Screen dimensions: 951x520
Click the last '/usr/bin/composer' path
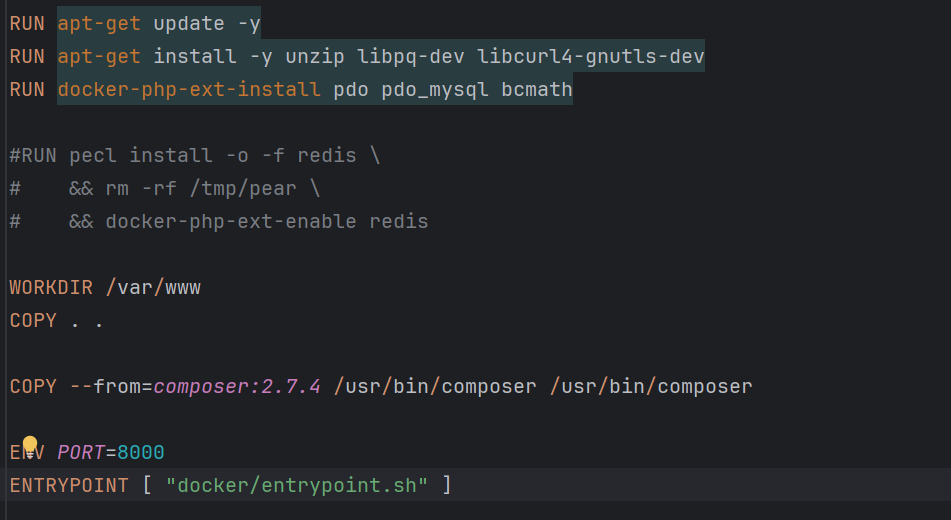(651, 387)
